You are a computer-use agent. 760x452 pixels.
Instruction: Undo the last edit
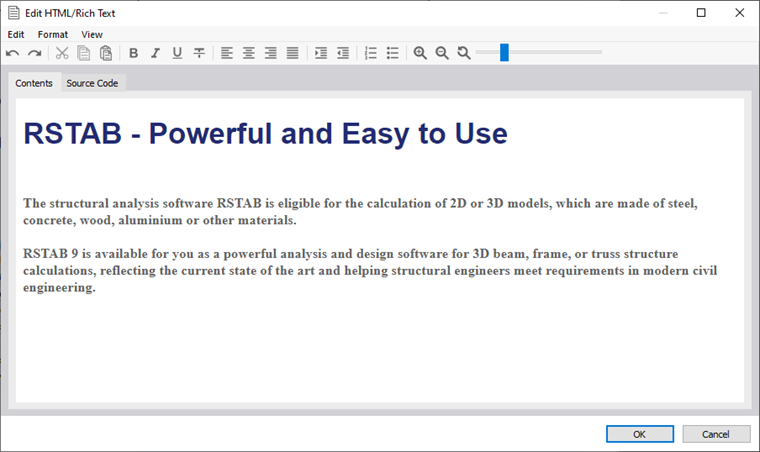pyautogui.click(x=13, y=53)
